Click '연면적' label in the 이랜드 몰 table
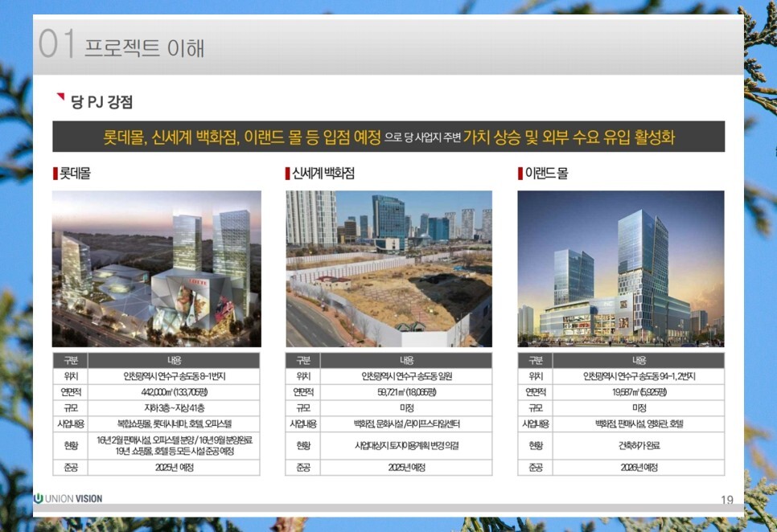This screenshot has height=532, width=777. pos(535,392)
